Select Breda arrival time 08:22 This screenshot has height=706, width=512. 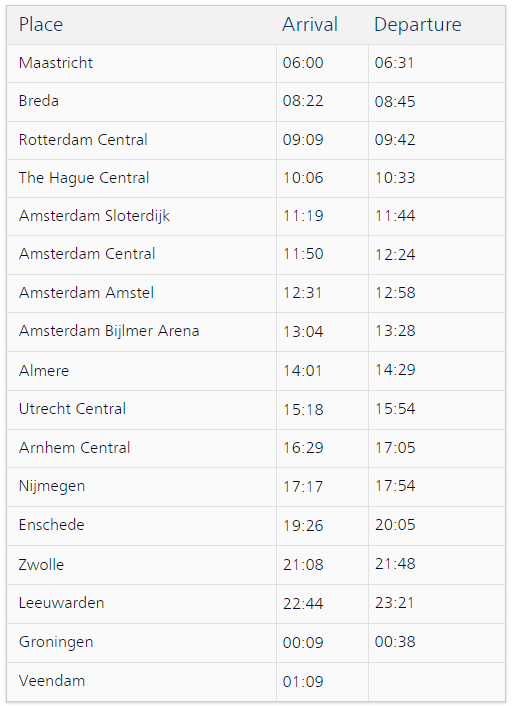tap(303, 101)
